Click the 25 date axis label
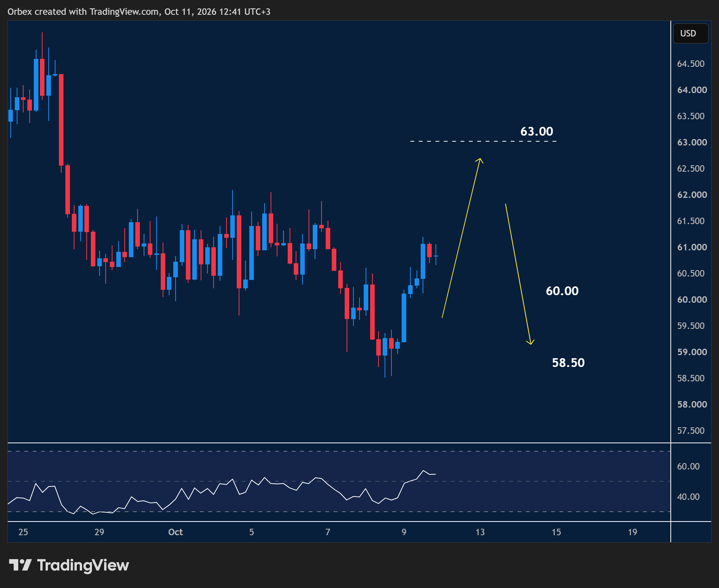This screenshot has height=588, width=719. (x=23, y=532)
